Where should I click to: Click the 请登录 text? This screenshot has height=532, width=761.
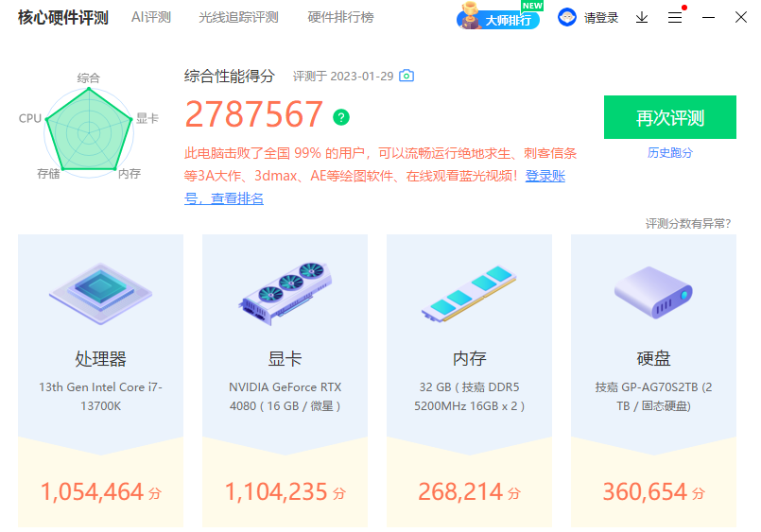pos(601,18)
